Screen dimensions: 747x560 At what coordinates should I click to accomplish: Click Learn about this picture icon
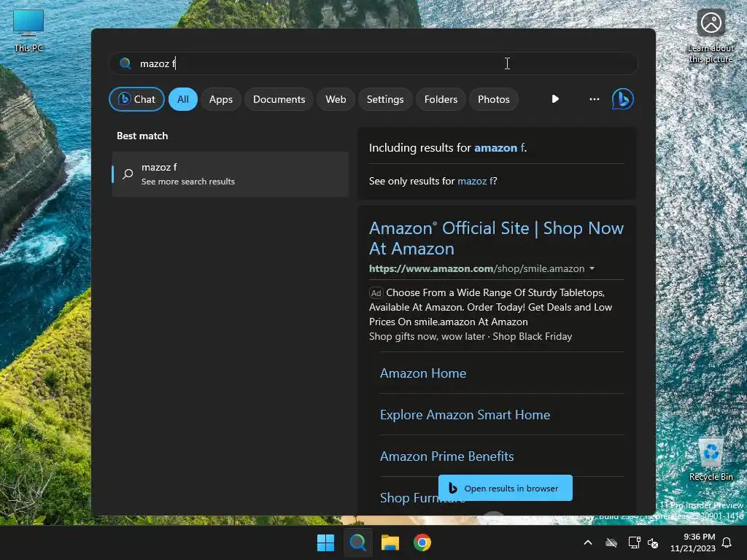(711, 36)
